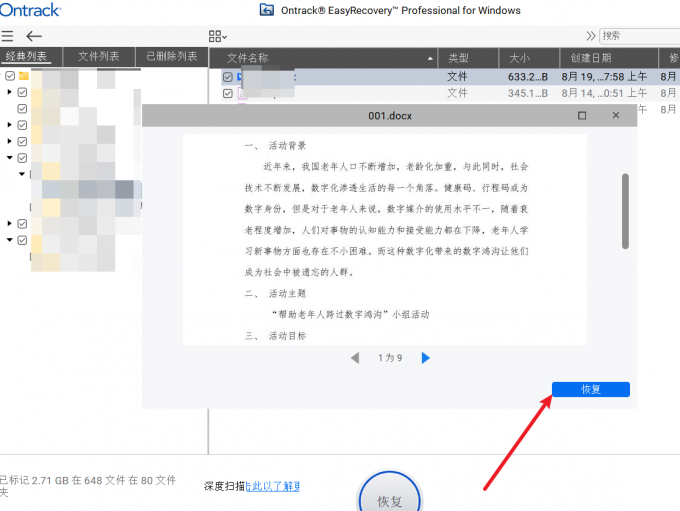Click the 已标记 2.71 GB status text
This screenshot has height=511, width=680.
88,486
